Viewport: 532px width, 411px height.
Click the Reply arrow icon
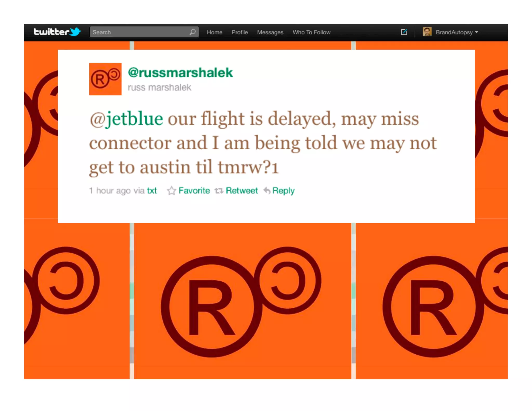[x=267, y=191]
